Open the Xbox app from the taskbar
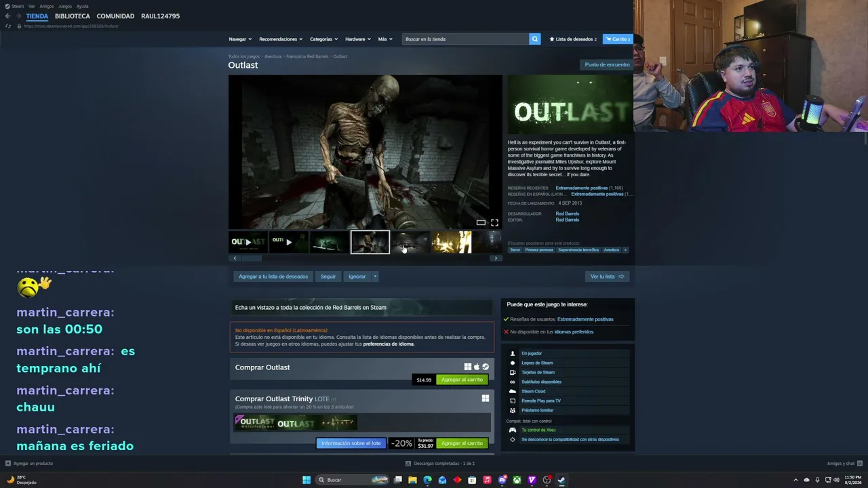Viewport: 868px width, 488px height. [x=517, y=480]
